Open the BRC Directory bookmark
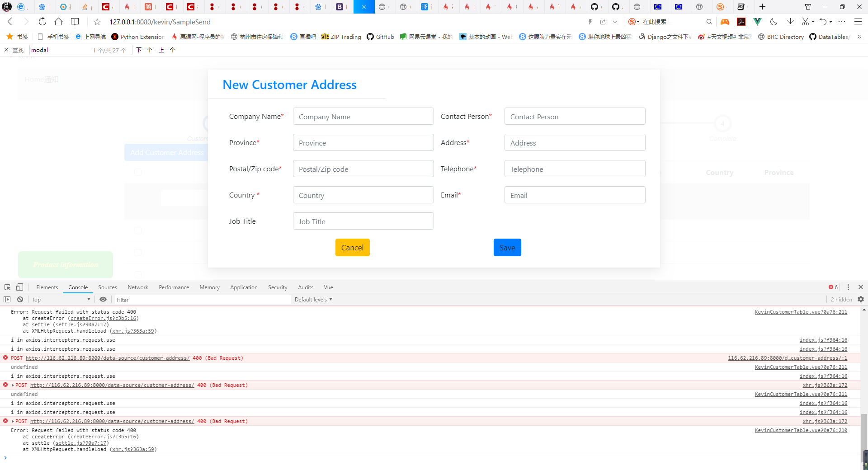This screenshot has width=868, height=470. coord(781,37)
